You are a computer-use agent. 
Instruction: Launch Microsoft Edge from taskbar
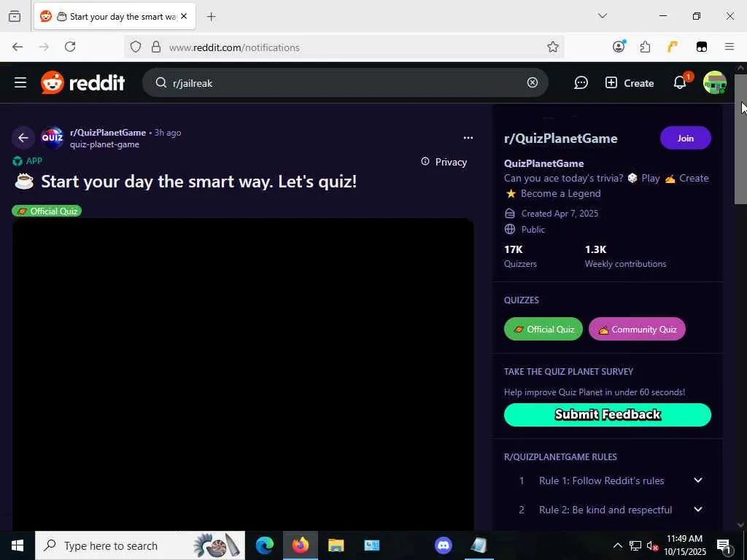tap(264, 545)
